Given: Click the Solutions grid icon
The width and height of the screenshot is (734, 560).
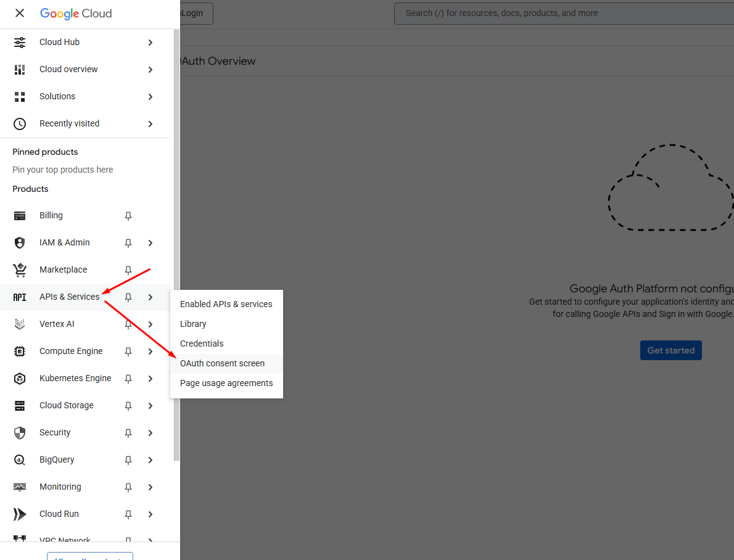Looking at the screenshot, I should (x=20, y=96).
